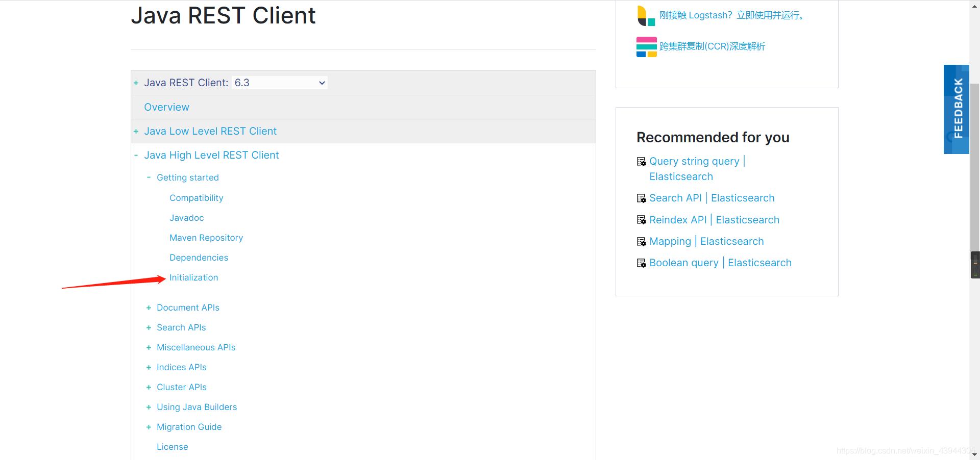Open Java Low Level REST Client link
This screenshot has width=980, height=460.
tap(210, 131)
